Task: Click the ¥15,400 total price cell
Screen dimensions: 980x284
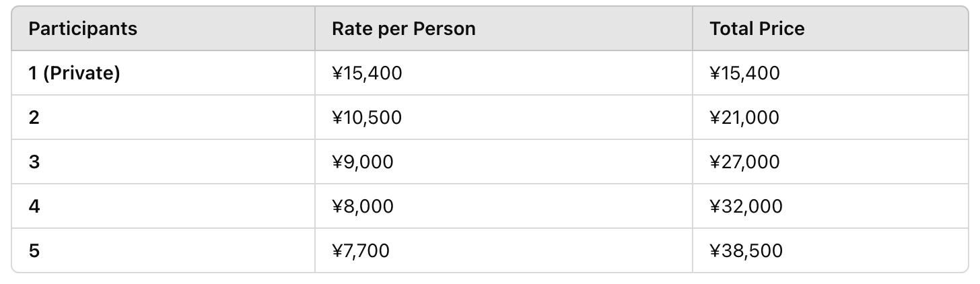Action: (x=830, y=73)
